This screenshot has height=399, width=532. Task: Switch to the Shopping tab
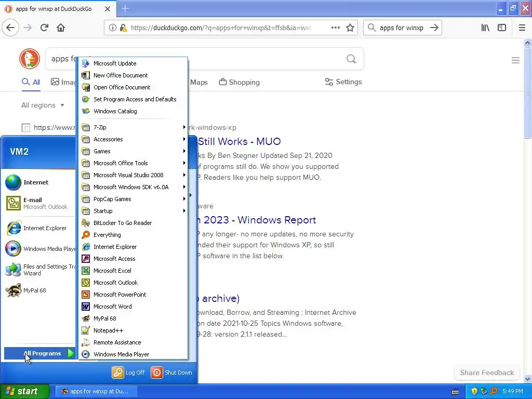tap(239, 82)
